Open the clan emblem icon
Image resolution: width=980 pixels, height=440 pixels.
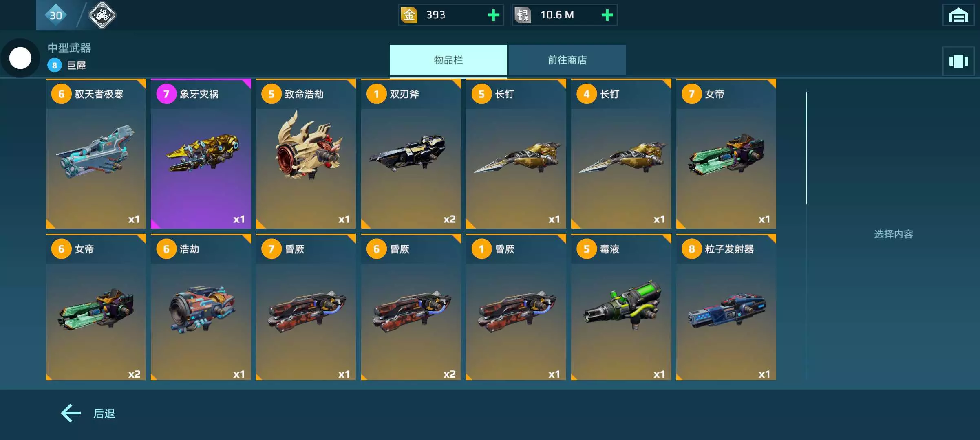click(x=102, y=15)
